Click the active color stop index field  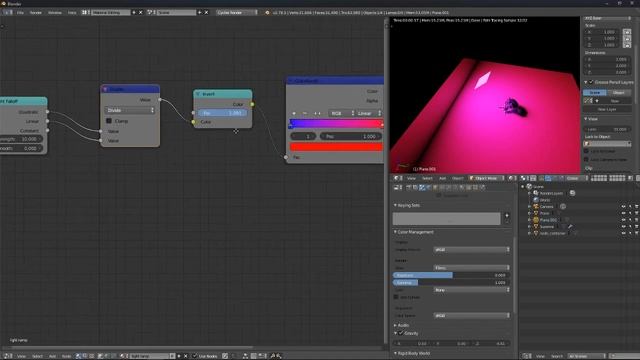click(302, 136)
